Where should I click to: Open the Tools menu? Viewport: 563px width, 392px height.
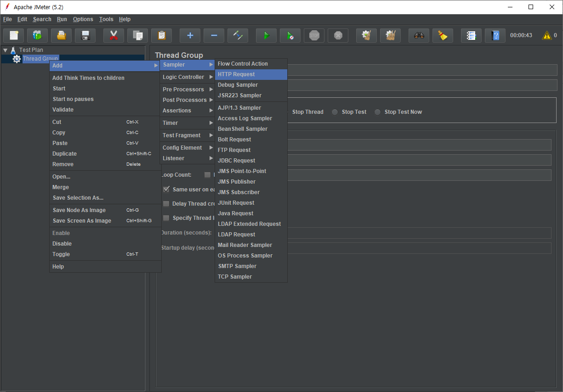106,19
